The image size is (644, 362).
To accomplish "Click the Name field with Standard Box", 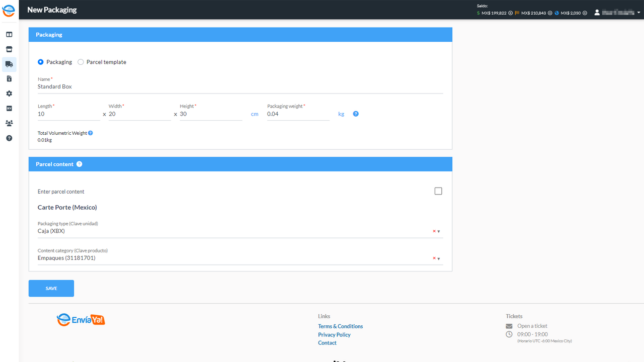I will (240, 87).
